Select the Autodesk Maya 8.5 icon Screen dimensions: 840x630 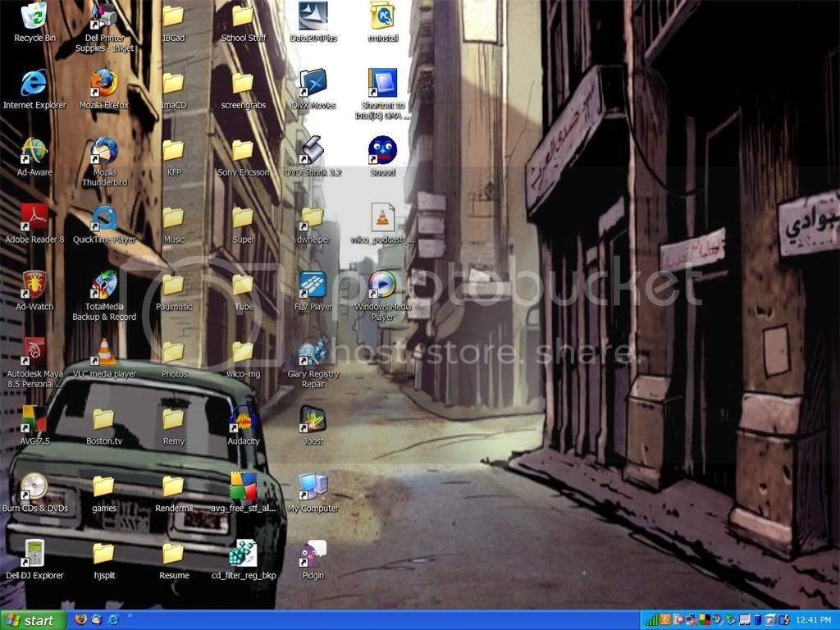[x=34, y=353]
